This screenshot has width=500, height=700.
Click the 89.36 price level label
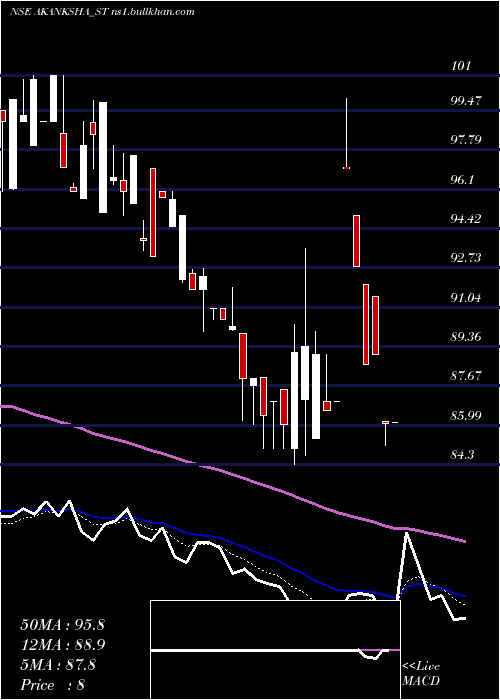466,337
